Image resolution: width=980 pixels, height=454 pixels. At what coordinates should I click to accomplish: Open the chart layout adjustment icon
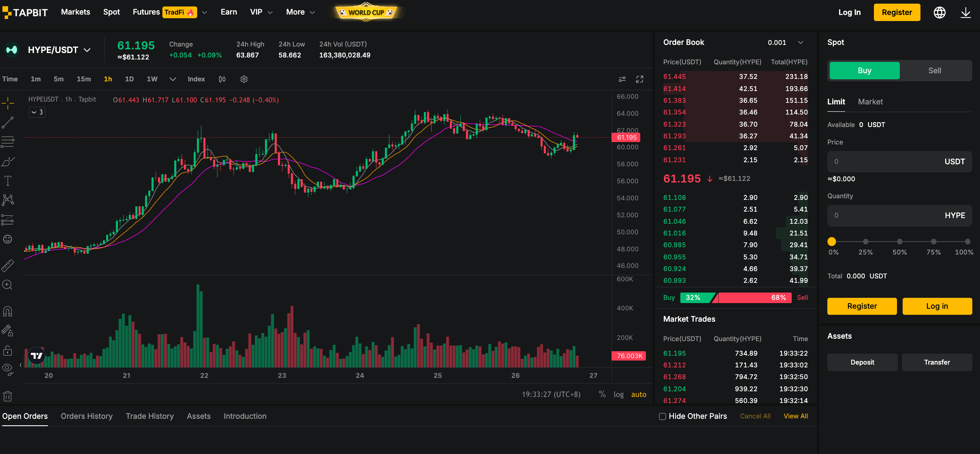coord(622,79)
